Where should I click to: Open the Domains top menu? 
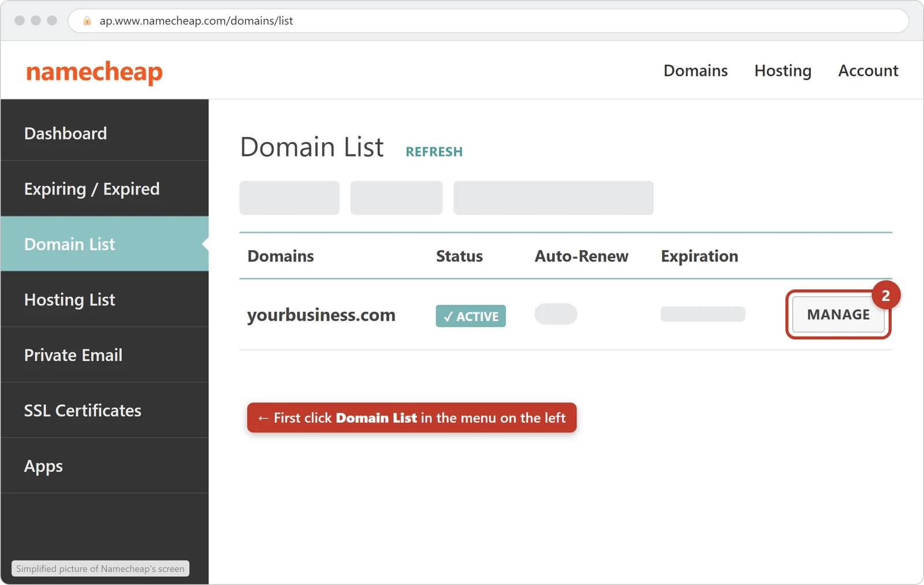point(695,70)
